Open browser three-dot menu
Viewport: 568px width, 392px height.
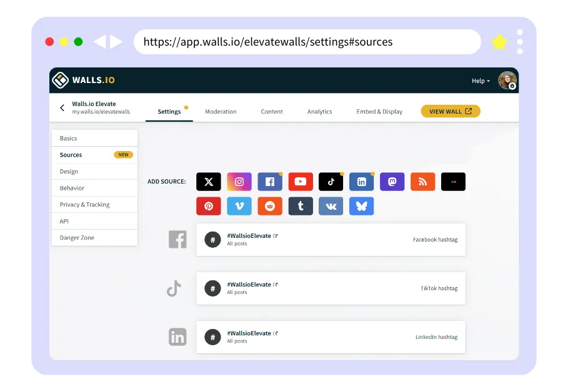point(520,42)
